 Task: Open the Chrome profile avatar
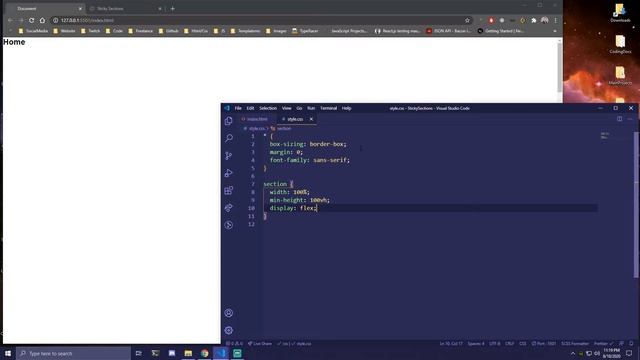pyautogui.click(x=544, y=20)
